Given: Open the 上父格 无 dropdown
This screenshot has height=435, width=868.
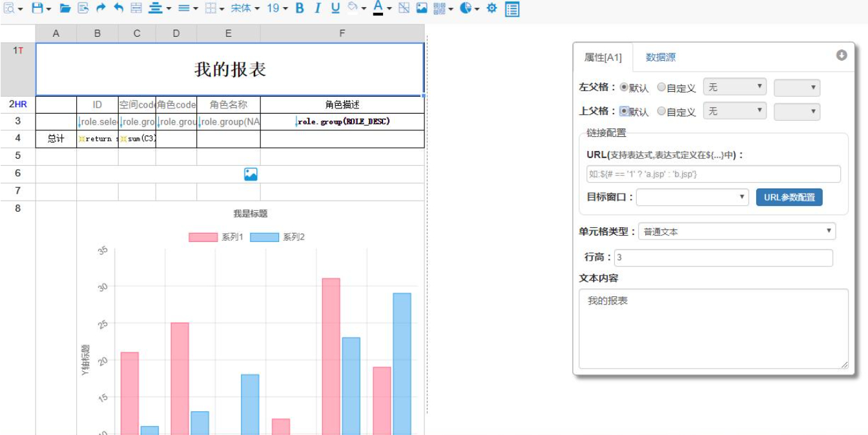Looking at the screenshot, I should pos(735,111).
